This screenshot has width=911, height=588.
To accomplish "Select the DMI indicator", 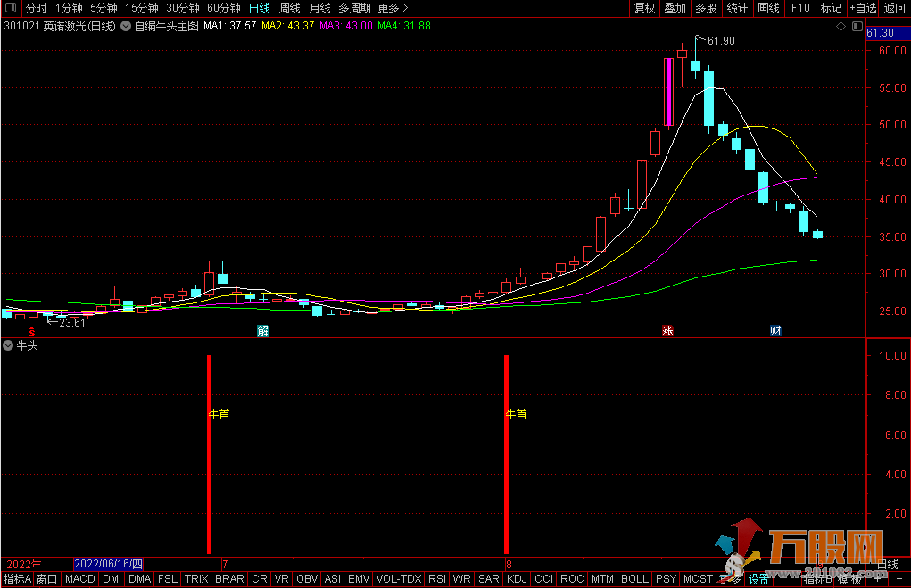I will click(112, 579).
